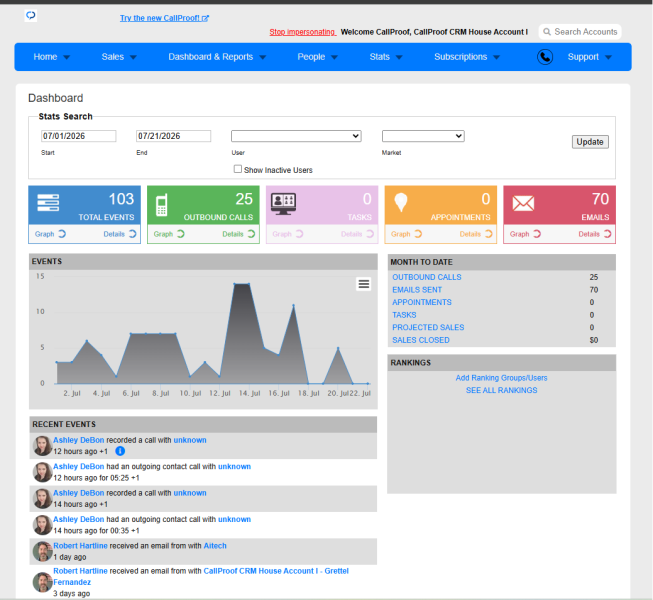Expand the Support menu

click(x=590, y=57)
